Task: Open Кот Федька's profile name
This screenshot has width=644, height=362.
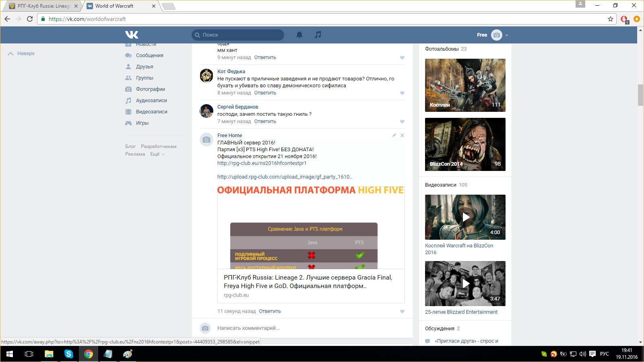Action: pyautogui.click(x=231, y=72)
